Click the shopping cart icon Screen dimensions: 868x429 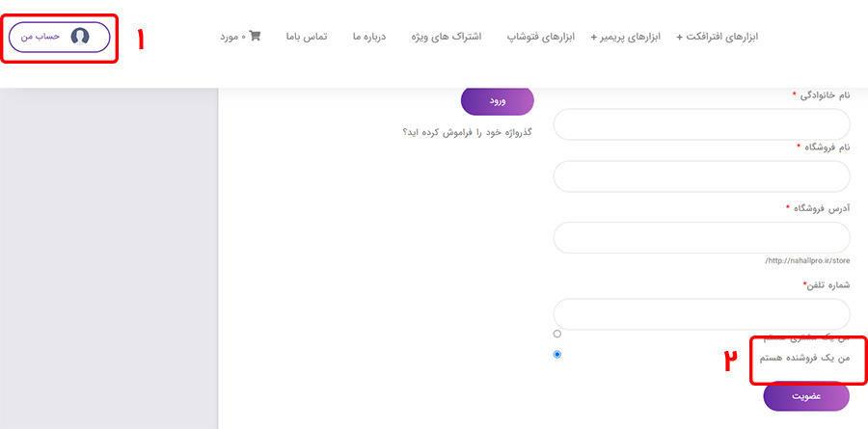coord(255,37)
